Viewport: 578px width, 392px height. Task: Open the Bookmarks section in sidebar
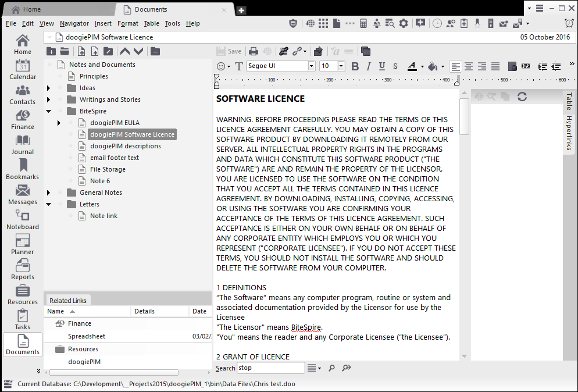coord(23,170)
